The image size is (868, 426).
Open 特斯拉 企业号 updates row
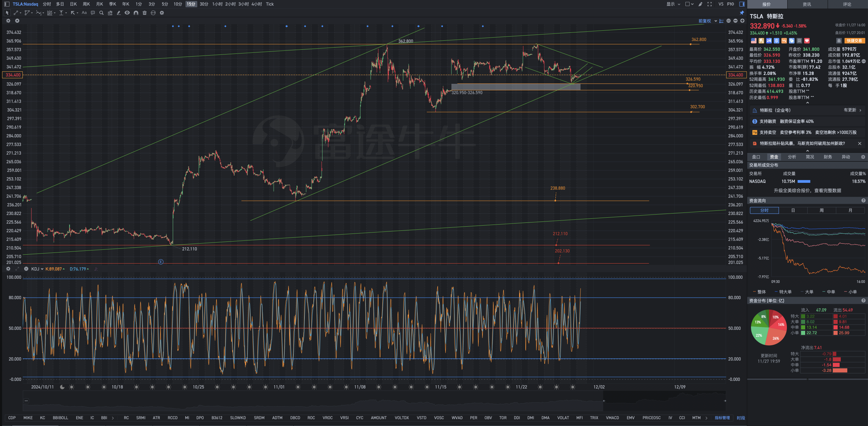808,110
